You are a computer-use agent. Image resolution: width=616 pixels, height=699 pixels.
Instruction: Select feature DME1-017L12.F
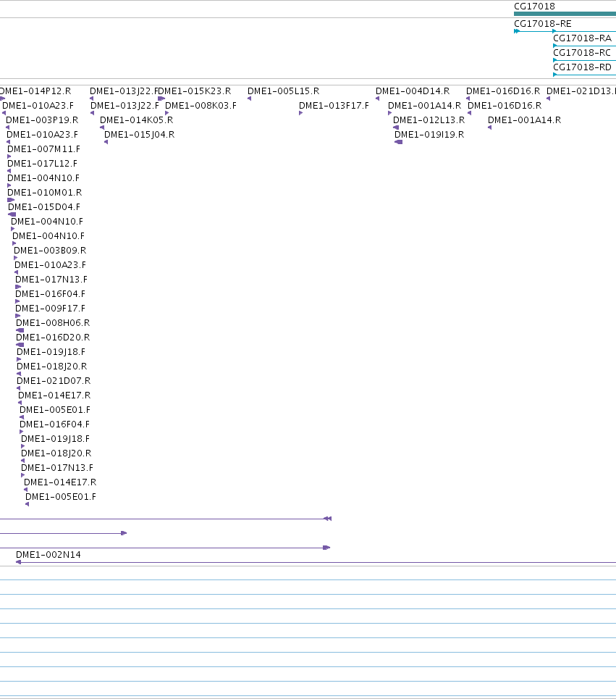(x=42, y=164)
